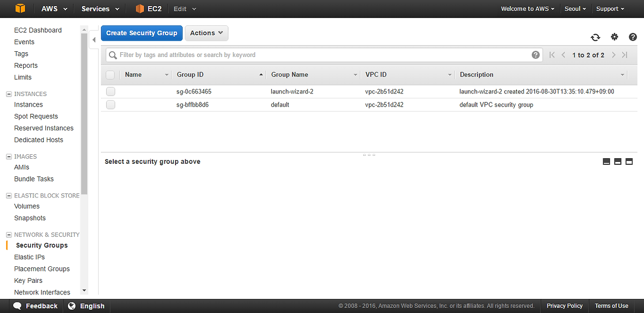Select checkbox for sg-0c663465 row

(x=110, y=91)
